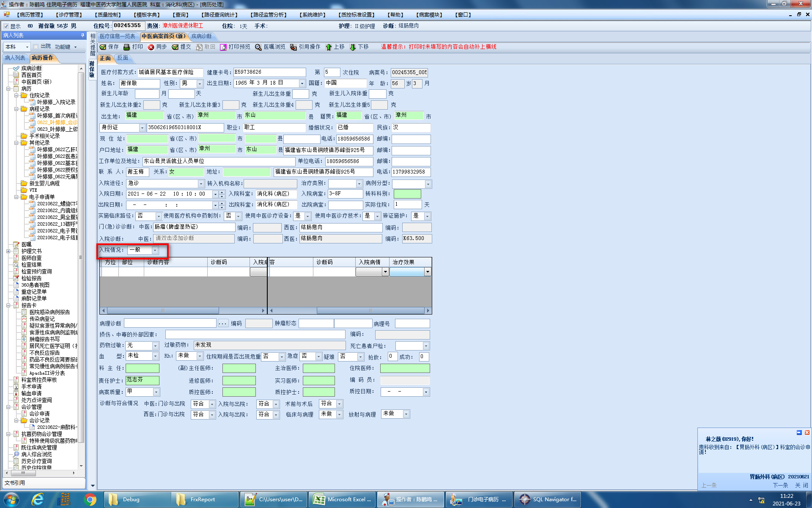Expand the 血型 dropdown
This screenshot has width=812, height=508.
155,356
